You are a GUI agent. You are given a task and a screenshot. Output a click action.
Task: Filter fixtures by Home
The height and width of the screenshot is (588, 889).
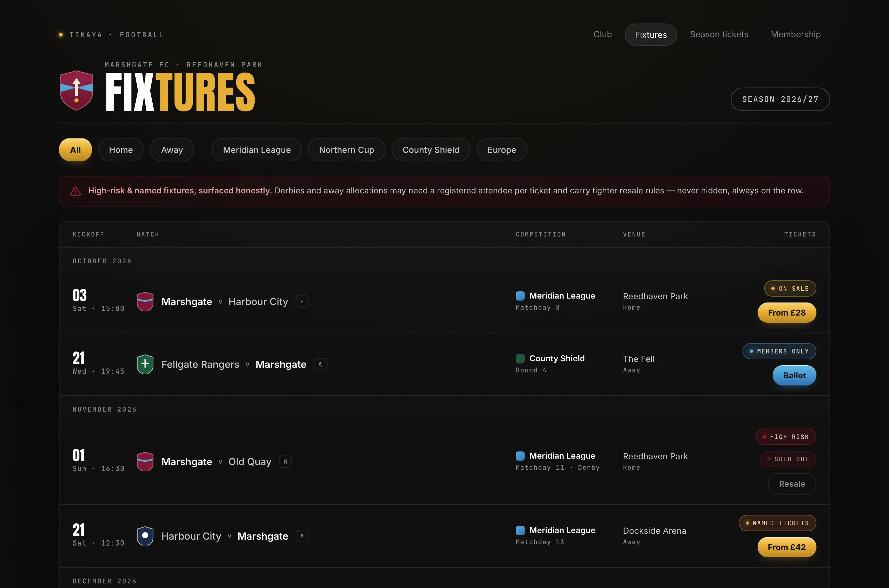coord(121,150)
